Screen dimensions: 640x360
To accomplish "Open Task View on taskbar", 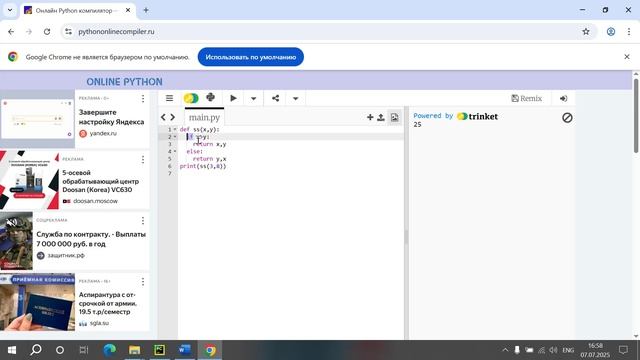I will pyautogui.click(x=84, y=350).
